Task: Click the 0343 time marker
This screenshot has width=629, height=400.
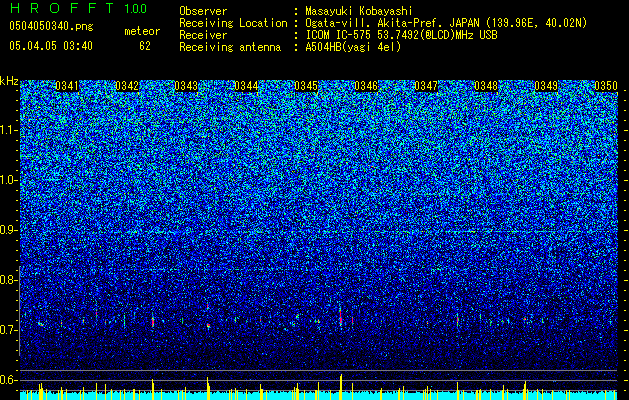Action: tap(186, 86)
